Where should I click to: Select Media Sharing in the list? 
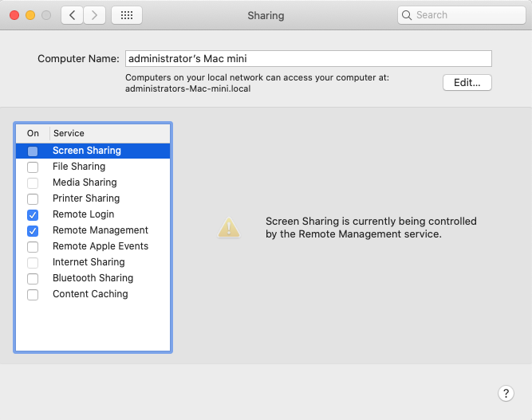point(93,183)
